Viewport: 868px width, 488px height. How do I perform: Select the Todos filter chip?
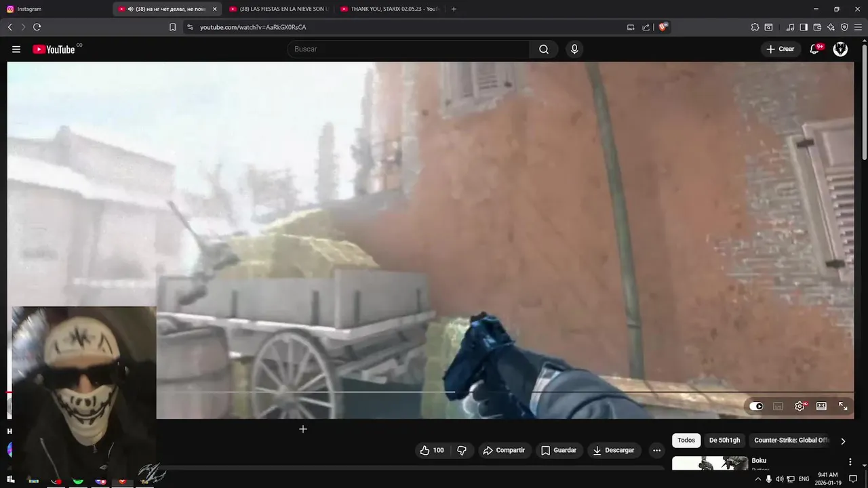point(686,440)
